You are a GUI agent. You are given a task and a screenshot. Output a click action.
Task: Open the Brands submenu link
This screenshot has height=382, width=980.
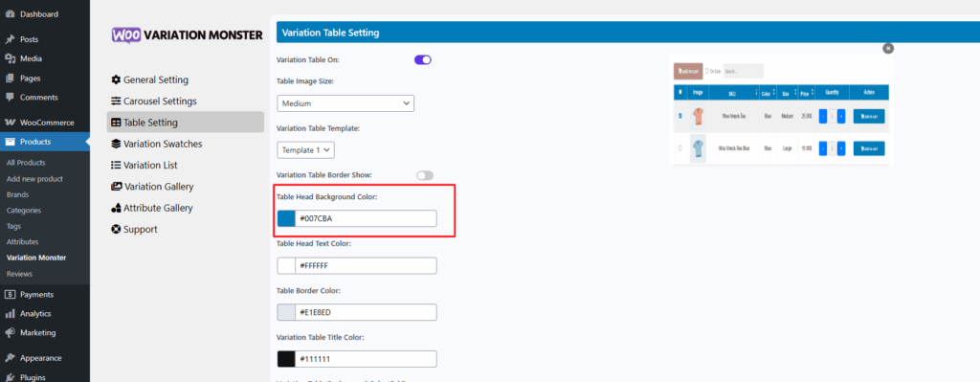[x=17, y=194]
